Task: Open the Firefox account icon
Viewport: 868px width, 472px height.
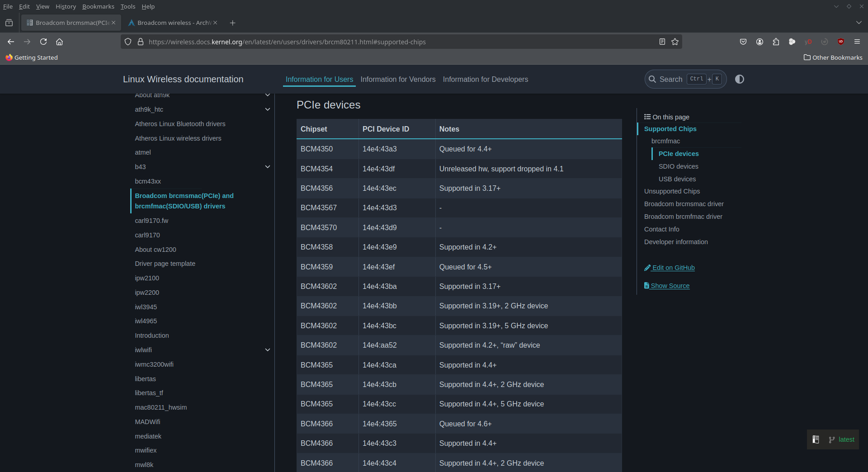Action: coord(759,42)
